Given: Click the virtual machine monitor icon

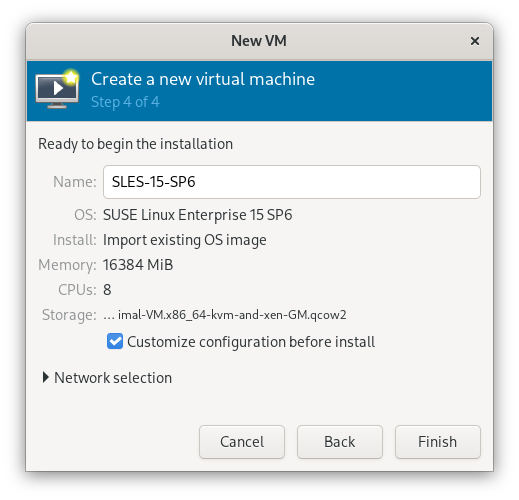Looking at the screenshot, I should 57,89.
